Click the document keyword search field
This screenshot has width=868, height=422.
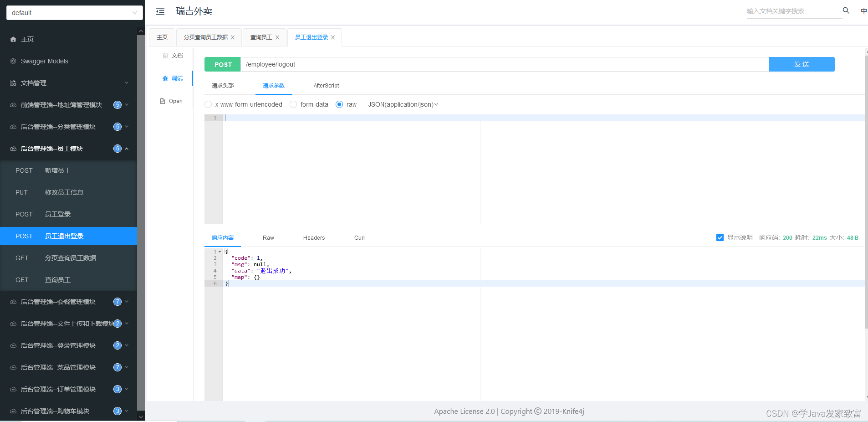coord(794,11)
